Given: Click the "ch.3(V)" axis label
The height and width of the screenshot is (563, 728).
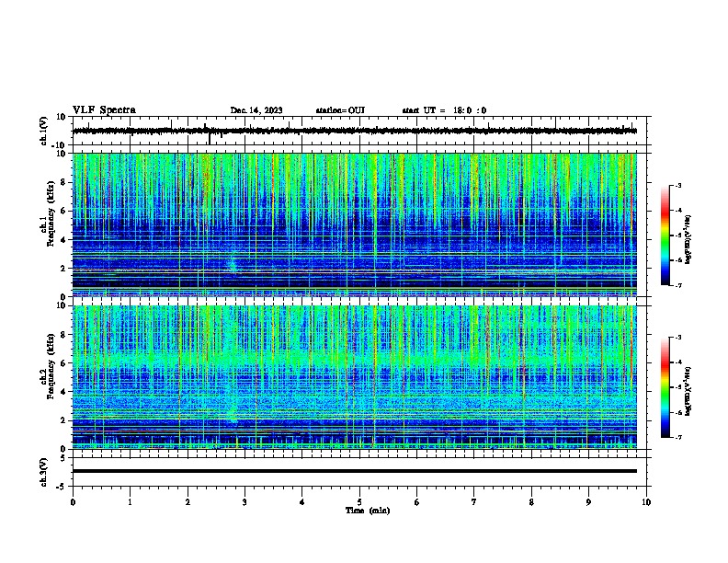Looking at the screenshot, I should click(44, 472).
